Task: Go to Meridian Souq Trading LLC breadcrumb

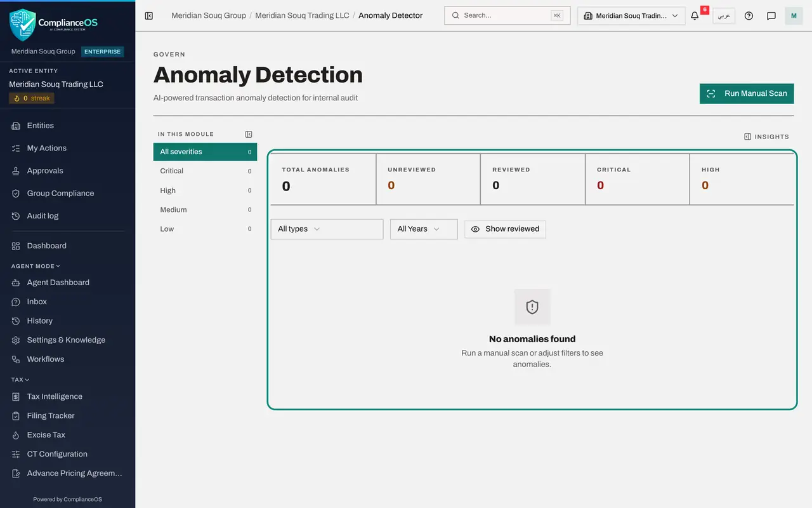Action: click(x=302, y=15)
